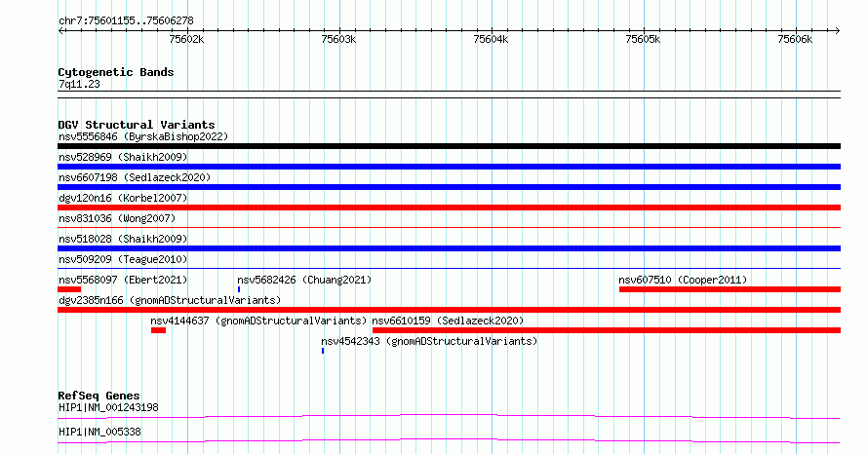Screen dimensions: 868x454
Task: Click the 75606k ruler tick label
Action: [795, 39]
